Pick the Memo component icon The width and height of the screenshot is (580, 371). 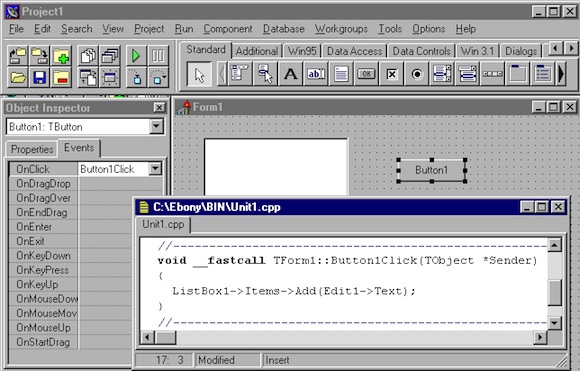click(341, 74)
